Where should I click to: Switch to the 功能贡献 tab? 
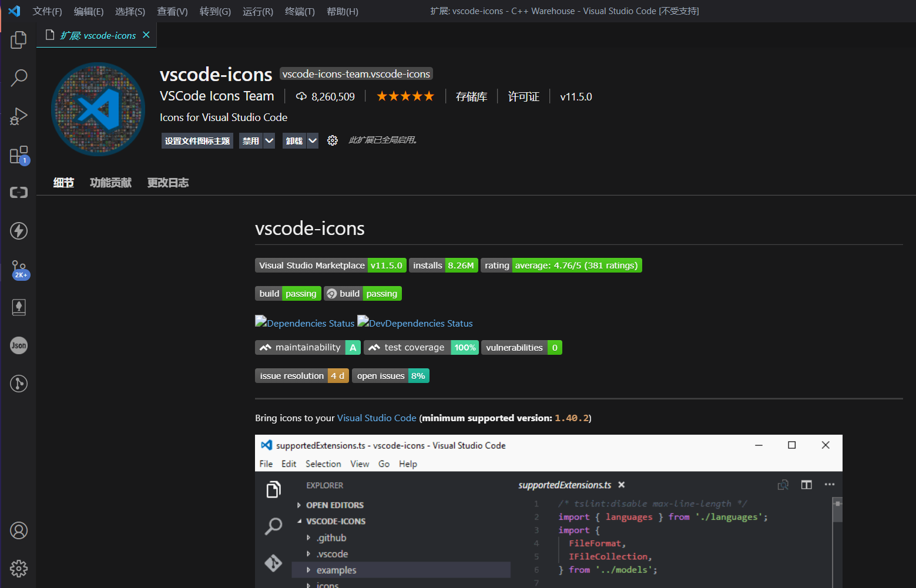click(110, 183)
